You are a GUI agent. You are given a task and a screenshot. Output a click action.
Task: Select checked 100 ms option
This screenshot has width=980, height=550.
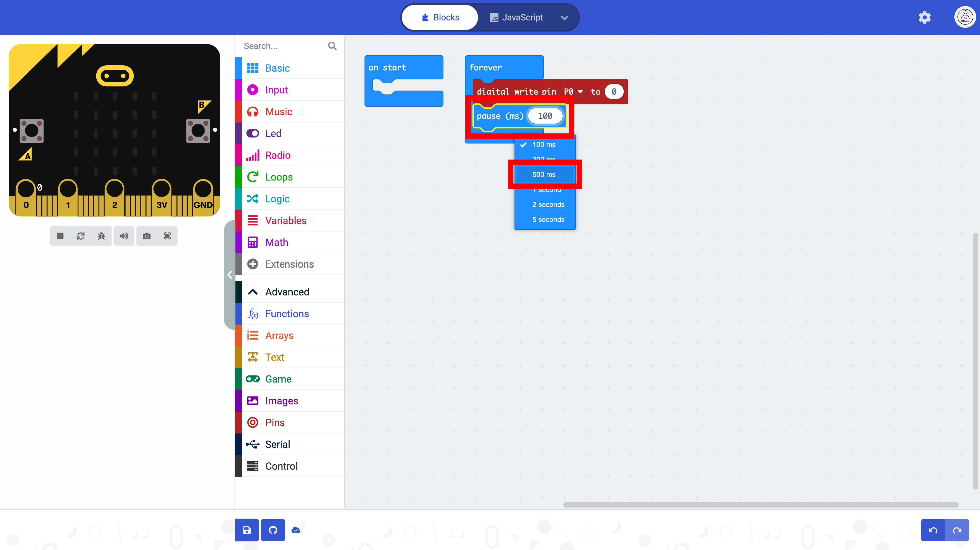(x=544, y=145)
